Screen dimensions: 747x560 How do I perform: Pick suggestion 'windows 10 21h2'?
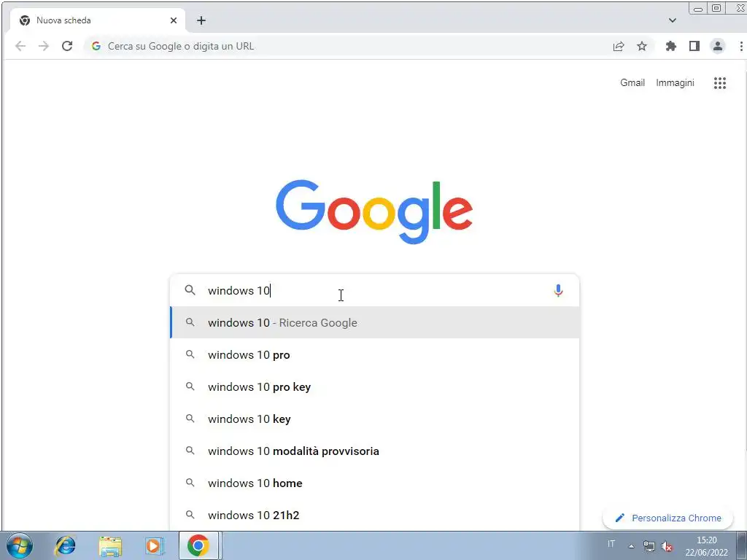tap(375, 515)
